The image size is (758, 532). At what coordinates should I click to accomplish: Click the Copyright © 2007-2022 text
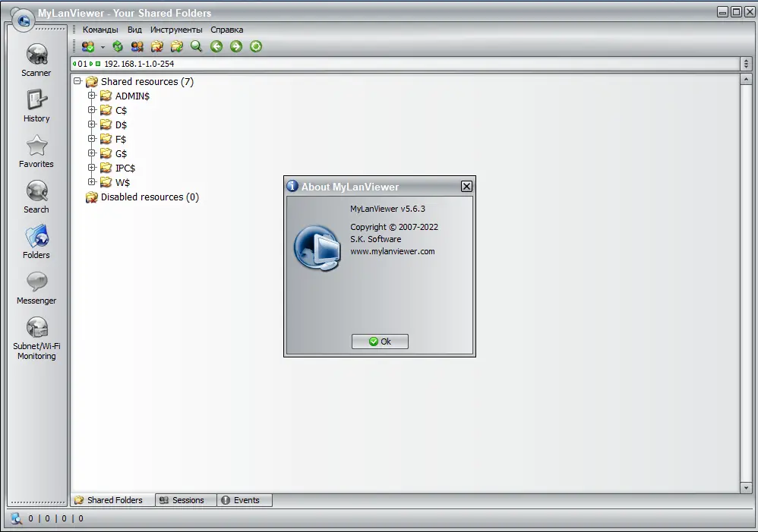click(x=394, y=227)
